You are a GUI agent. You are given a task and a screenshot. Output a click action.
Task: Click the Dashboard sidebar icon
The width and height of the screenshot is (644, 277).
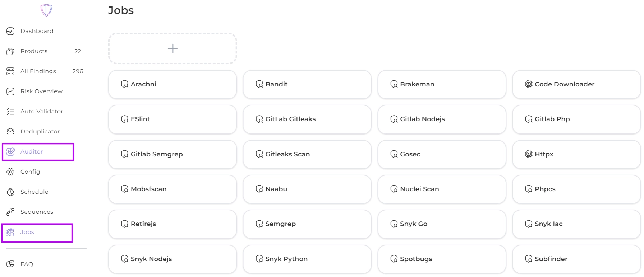10,31
